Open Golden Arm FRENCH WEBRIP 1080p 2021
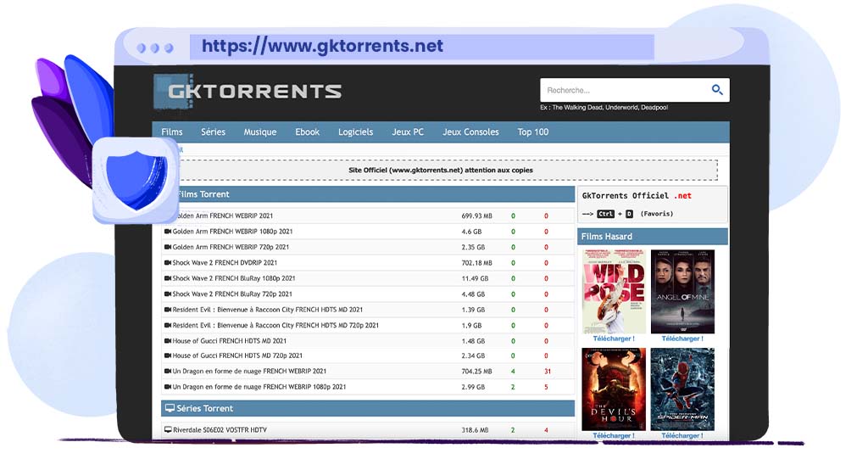The width and height of the screenshot is (868, 459). point(232,232)
